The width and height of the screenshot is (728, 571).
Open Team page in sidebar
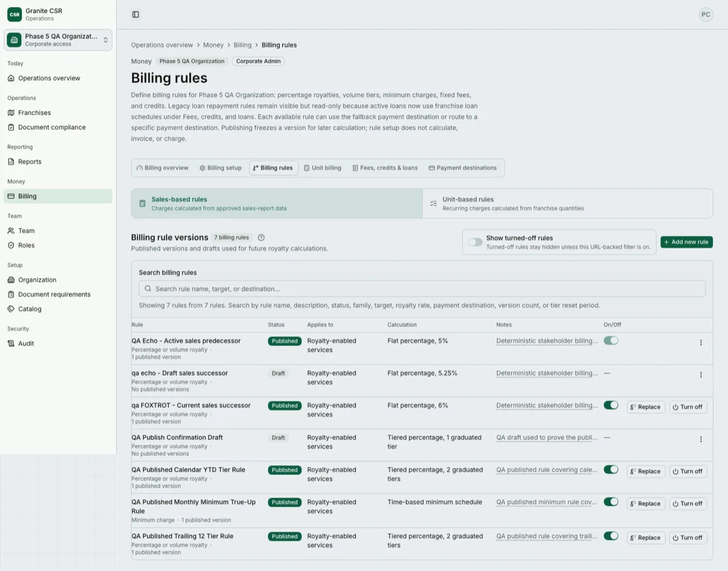[58, 231]
